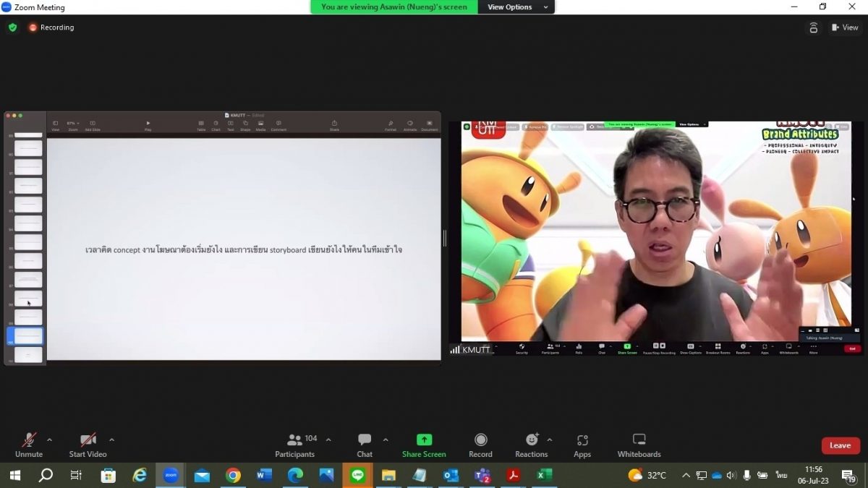
Task: Open Whiteboards in Zoom toolbar
Action: click(639, 445)
